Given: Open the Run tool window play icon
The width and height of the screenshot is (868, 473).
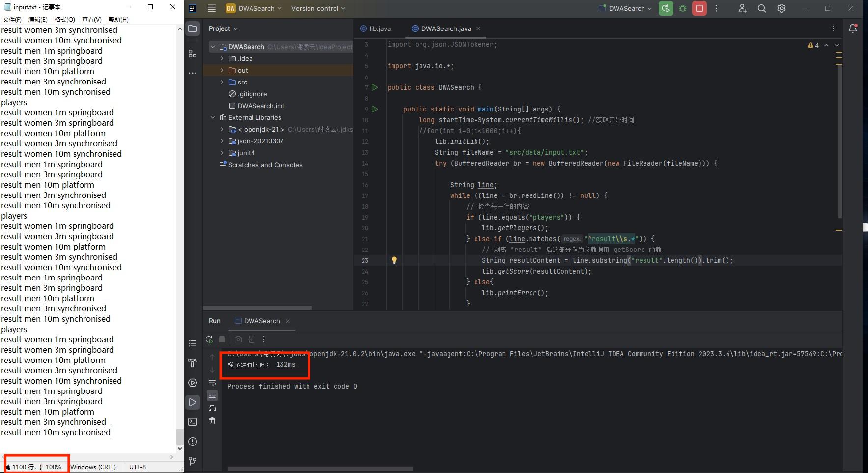Looking at the screenshot, I should click(x=193, y=402).
